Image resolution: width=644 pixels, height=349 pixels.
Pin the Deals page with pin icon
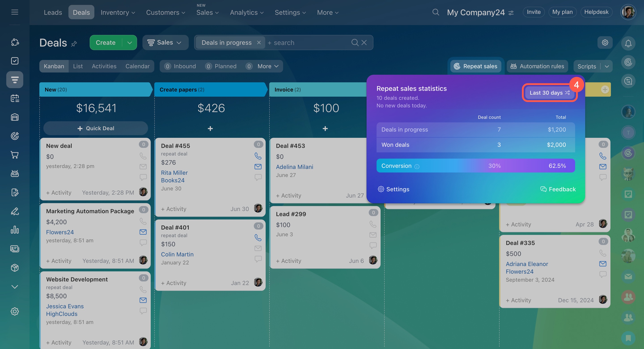74,44
